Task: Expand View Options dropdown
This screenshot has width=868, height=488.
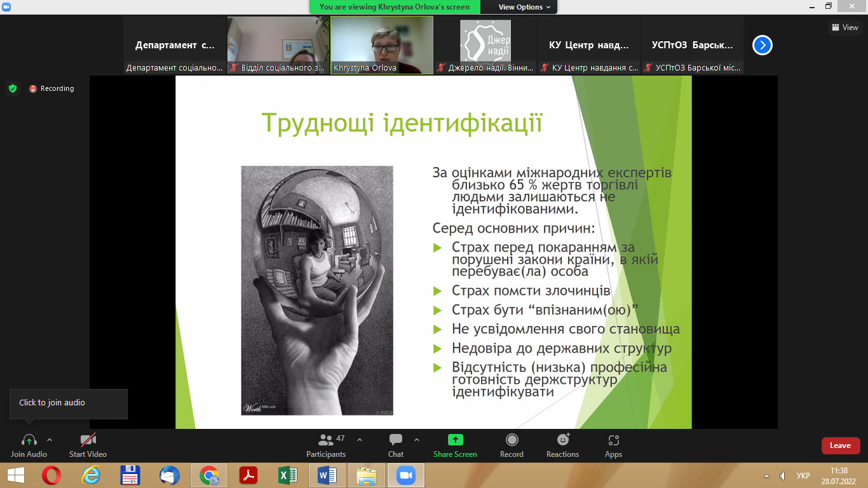Action: pyautogui.click(x=520, y=7)
